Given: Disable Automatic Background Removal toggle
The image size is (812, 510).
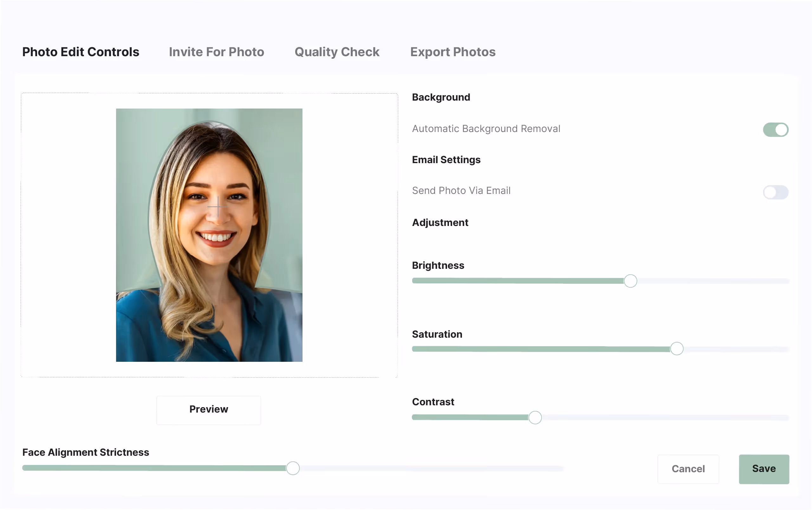Looking at the screenshot, I should coord(776,129).
